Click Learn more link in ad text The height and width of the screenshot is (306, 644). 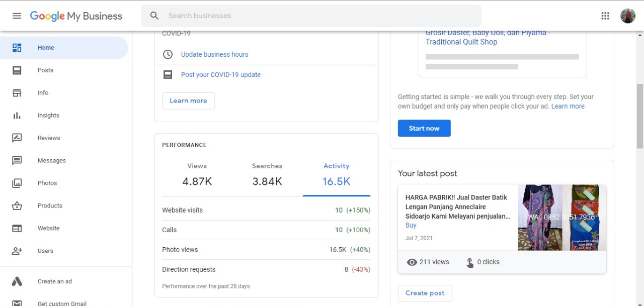tap(568, 106)
